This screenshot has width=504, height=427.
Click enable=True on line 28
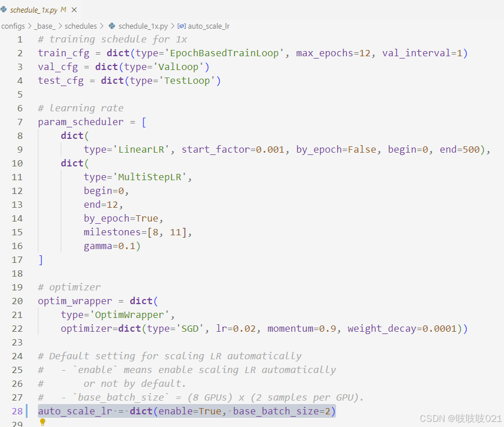190,411
